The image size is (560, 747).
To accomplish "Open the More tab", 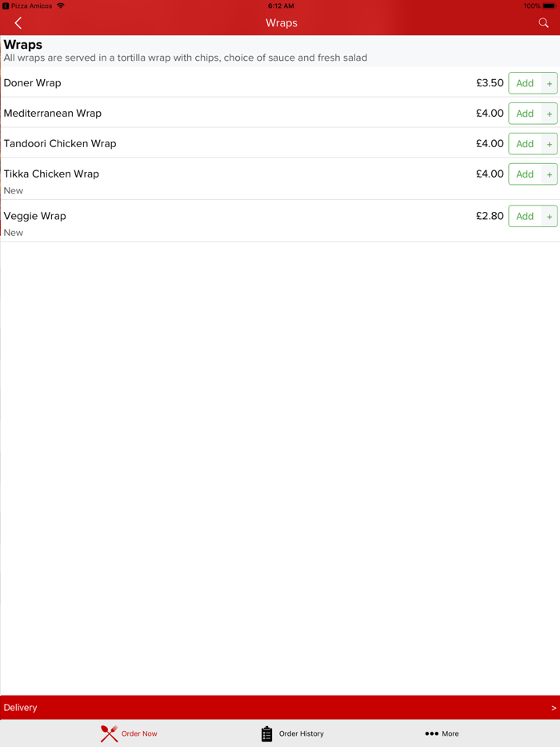I will coord(450,733).
